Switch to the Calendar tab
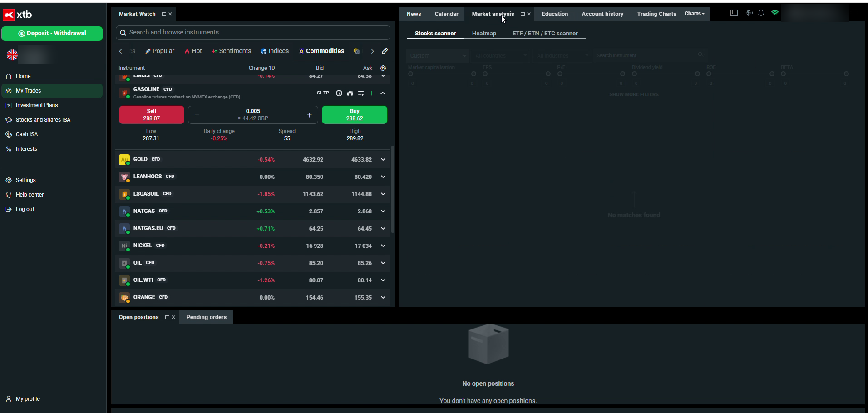Viewport: 868px width, 413px height. (x=446, y=14)
